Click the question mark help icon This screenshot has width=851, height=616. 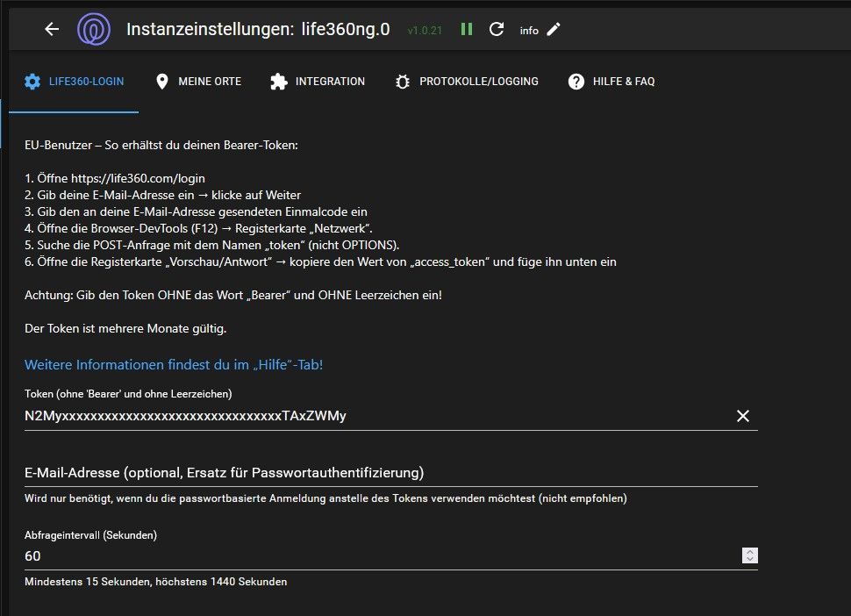pos(576,82)
